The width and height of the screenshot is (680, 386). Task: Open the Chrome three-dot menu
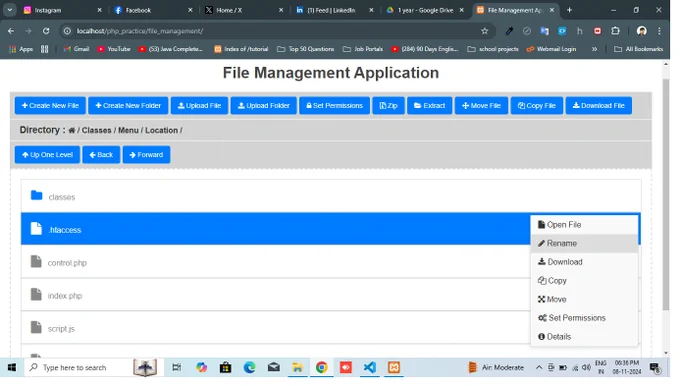tap(659, 31)
